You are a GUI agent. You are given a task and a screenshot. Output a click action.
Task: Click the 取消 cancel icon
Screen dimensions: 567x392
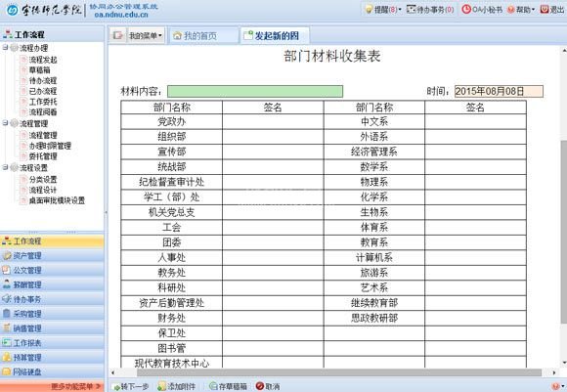[260, 386]
